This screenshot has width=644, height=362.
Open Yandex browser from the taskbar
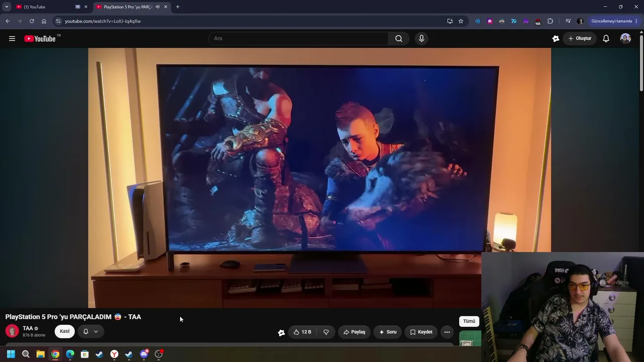coord(114,354)
